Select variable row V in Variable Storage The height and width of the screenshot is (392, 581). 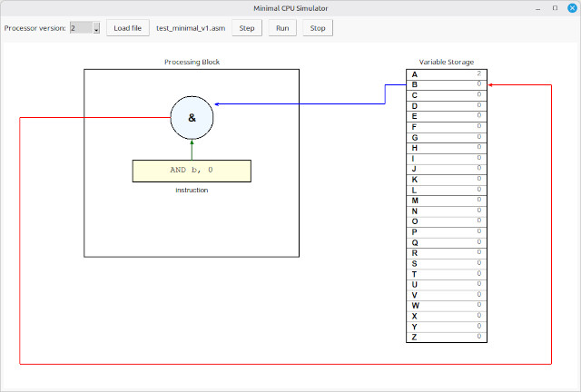(x=447, y=295)
